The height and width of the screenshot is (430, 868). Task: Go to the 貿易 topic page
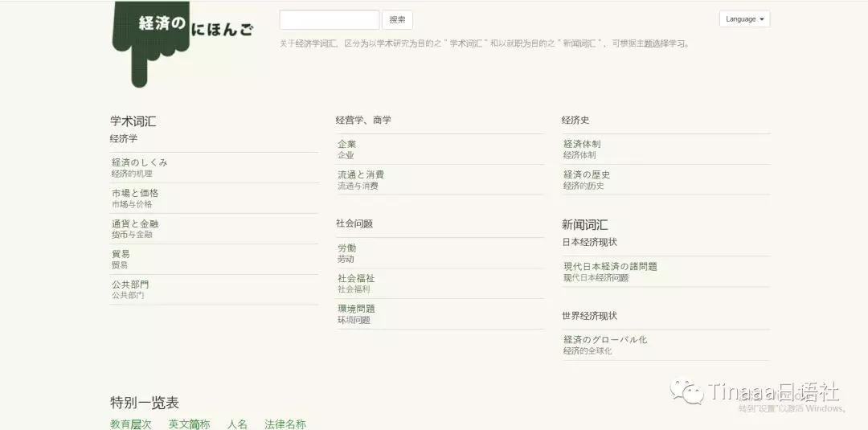tap(121, 254)
